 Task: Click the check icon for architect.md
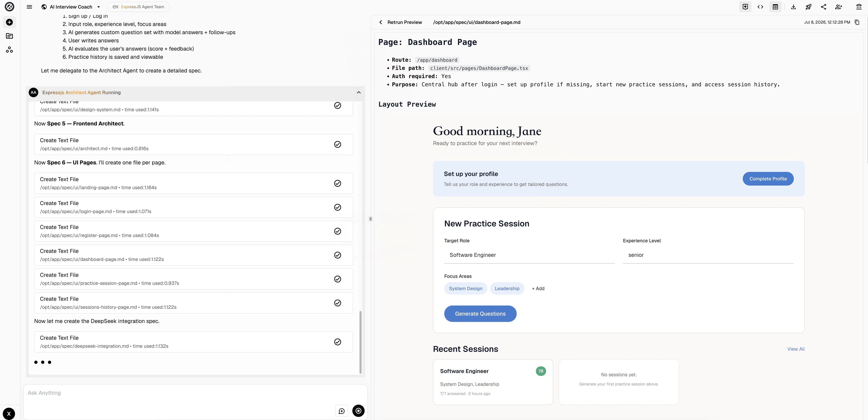(x=337, y=144)
